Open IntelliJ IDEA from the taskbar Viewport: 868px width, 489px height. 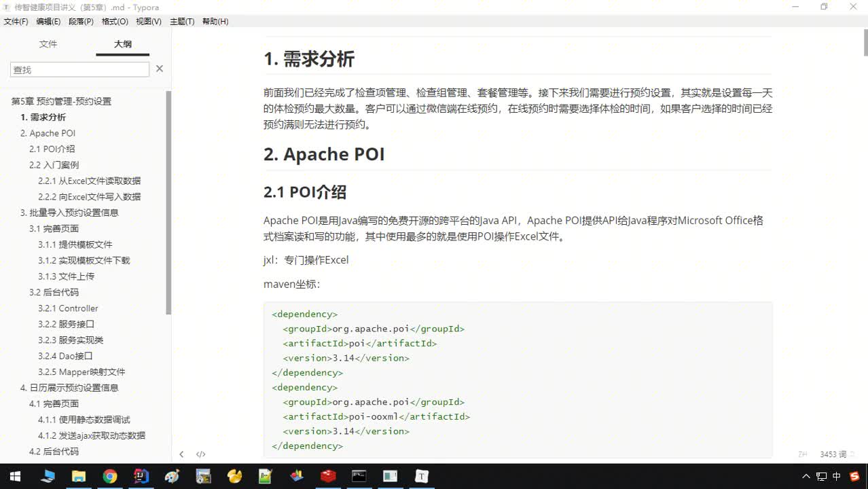point(141,476)
